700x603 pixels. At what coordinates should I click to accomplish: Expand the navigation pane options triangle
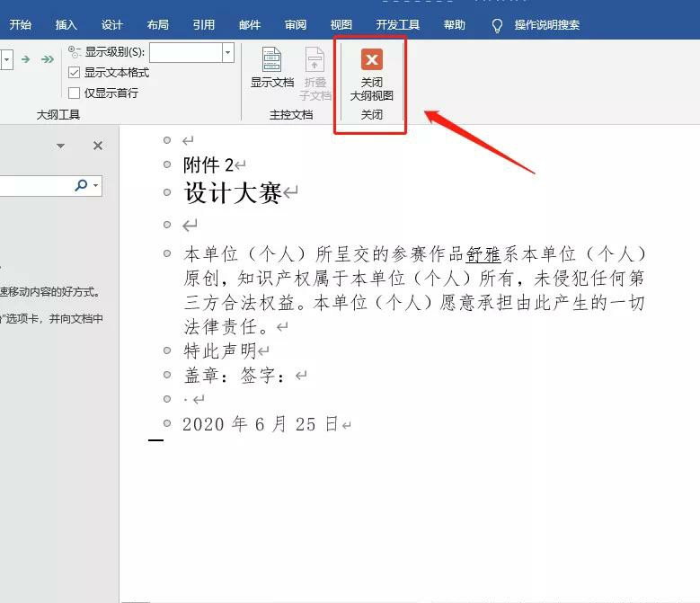[x=61, y=146]
